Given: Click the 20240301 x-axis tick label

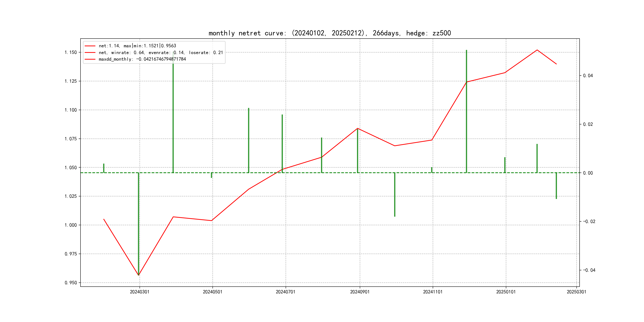Looking at the screenshot, I should pos(140,292).
